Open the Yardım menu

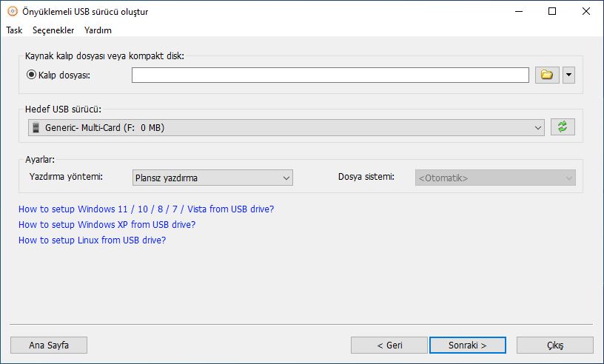tap(98, 30)
